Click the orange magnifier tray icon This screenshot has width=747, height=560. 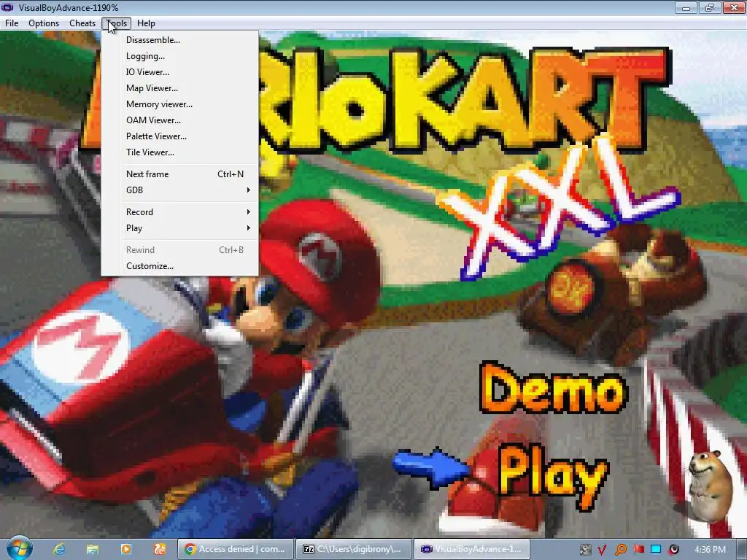tap(620, 550)
